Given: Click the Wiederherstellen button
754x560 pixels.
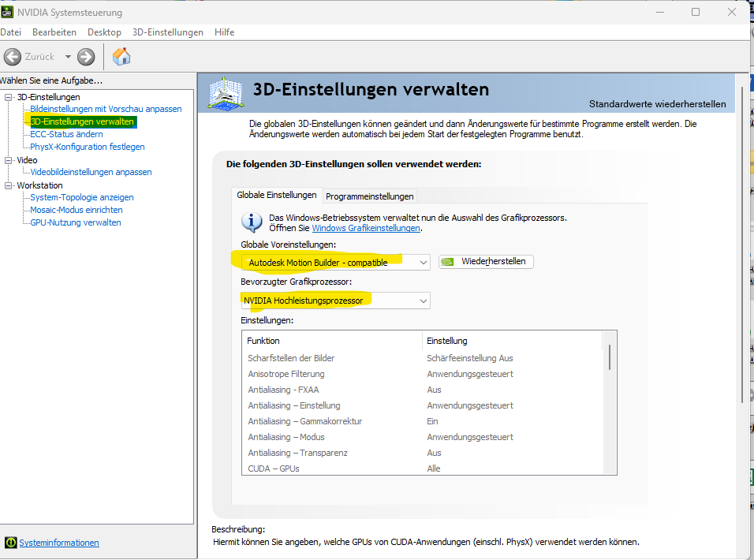Looking at the screenshot, I should [486, 262].
